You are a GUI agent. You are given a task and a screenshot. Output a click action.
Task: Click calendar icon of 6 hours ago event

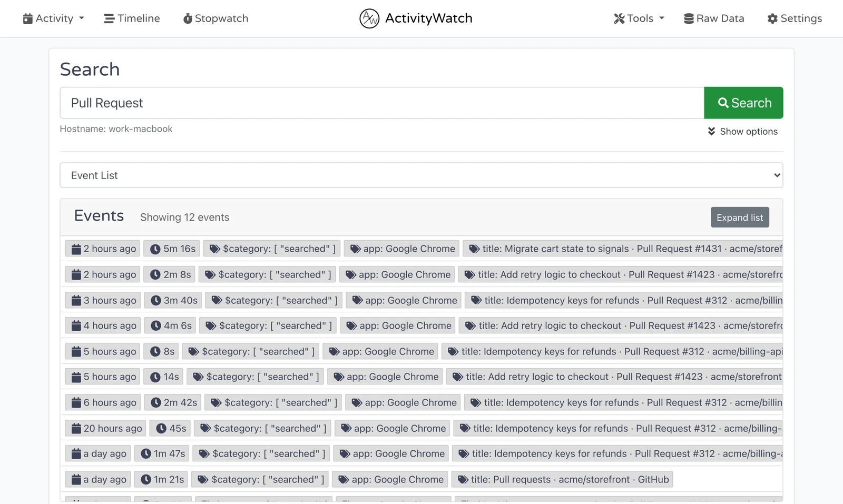[76, 403]
